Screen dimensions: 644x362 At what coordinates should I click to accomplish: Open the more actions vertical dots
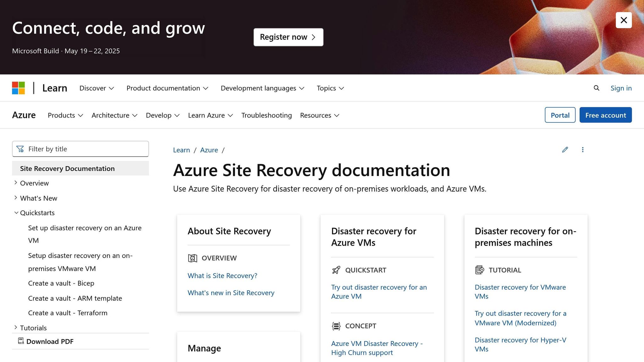(x=583, y=150)
